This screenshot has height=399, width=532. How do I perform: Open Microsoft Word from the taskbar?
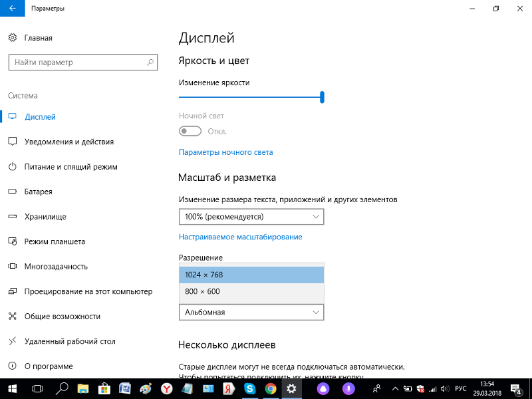(x=125, y=389)
